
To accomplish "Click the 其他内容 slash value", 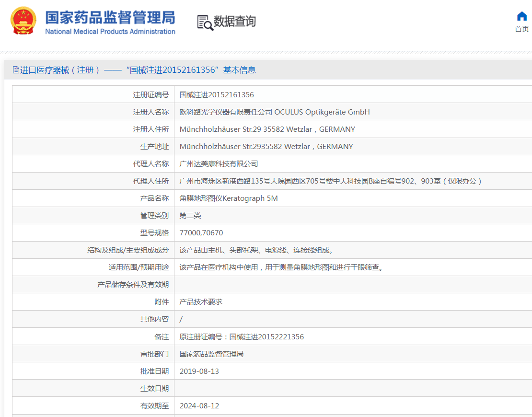I will coord(181,320).
